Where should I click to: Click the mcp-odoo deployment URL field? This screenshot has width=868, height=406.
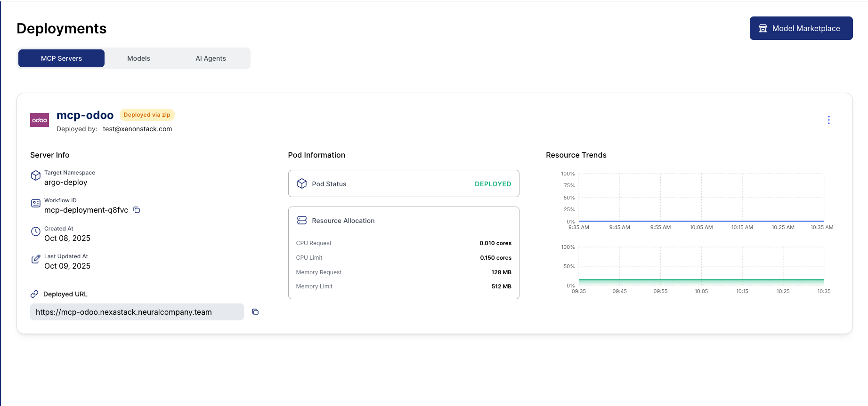pyautogui.click(x=137, y=312)
